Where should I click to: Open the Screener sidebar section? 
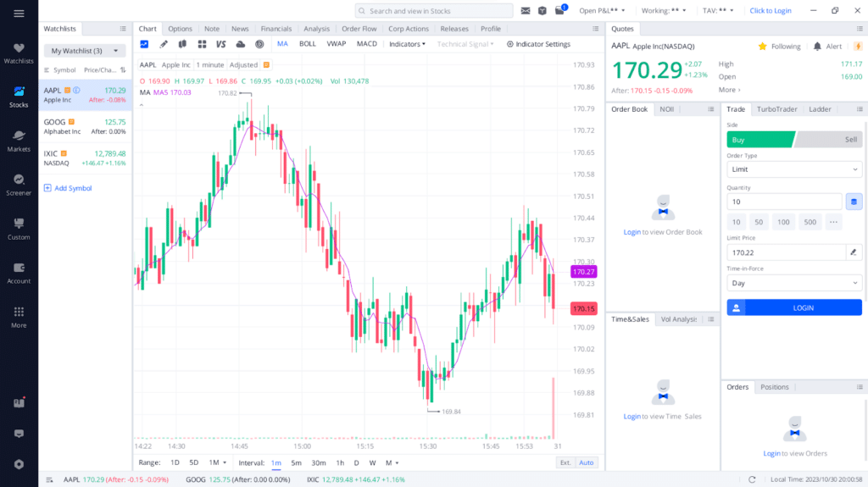(x=19, y=184)
